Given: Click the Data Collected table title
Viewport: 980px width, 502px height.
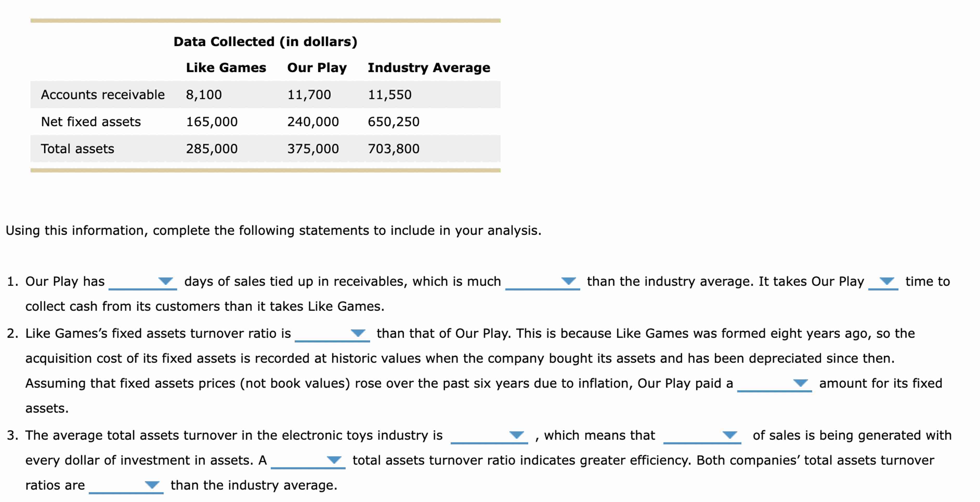Looking at the screenshot, I should click(265, 42).
